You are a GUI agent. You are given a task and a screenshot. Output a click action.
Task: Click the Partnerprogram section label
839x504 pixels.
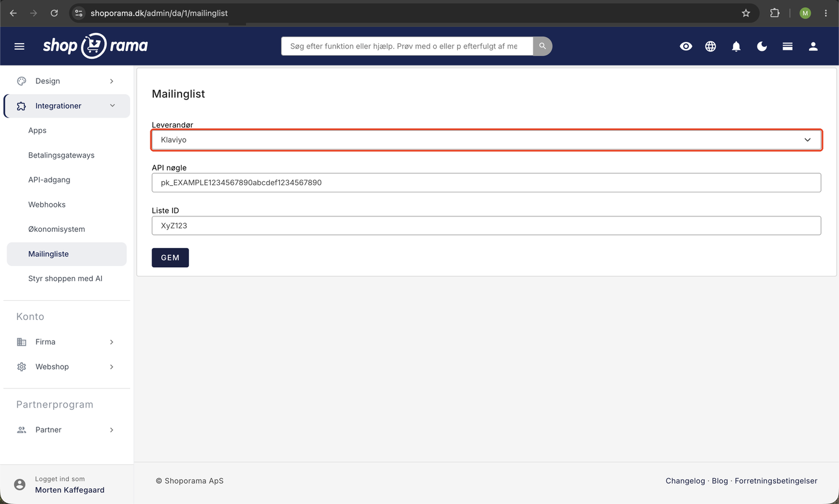point(55,405)
